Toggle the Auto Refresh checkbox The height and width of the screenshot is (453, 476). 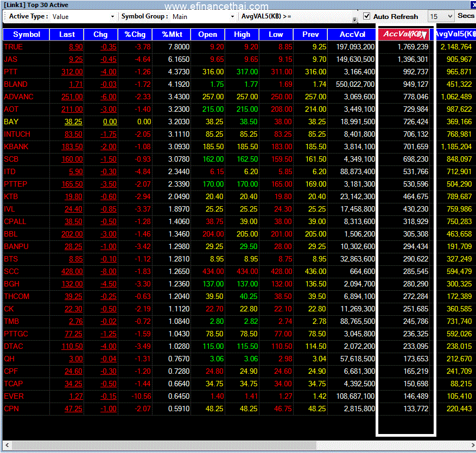point(367,16)
